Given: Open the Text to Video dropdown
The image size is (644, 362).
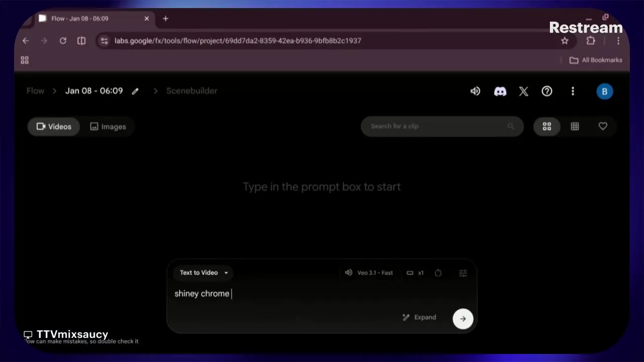Looking at the screenshot, I should point(203,273).
